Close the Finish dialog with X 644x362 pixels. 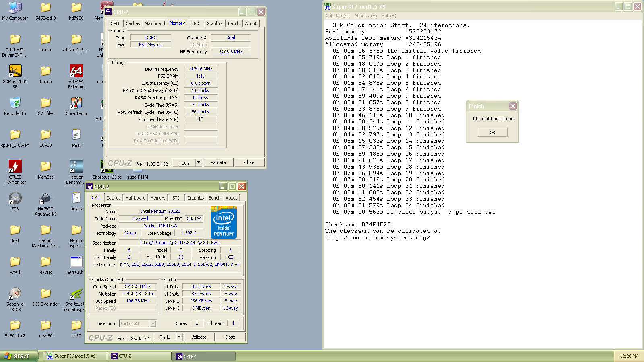pyautogui.click(x=513, y=106)
